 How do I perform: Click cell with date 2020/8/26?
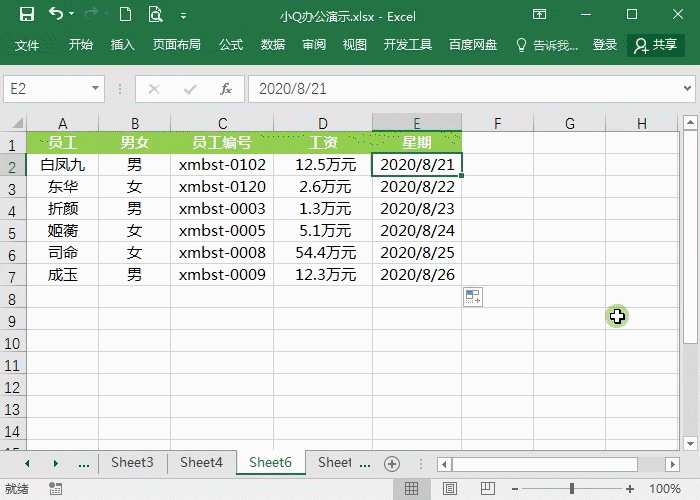point(417,275)
